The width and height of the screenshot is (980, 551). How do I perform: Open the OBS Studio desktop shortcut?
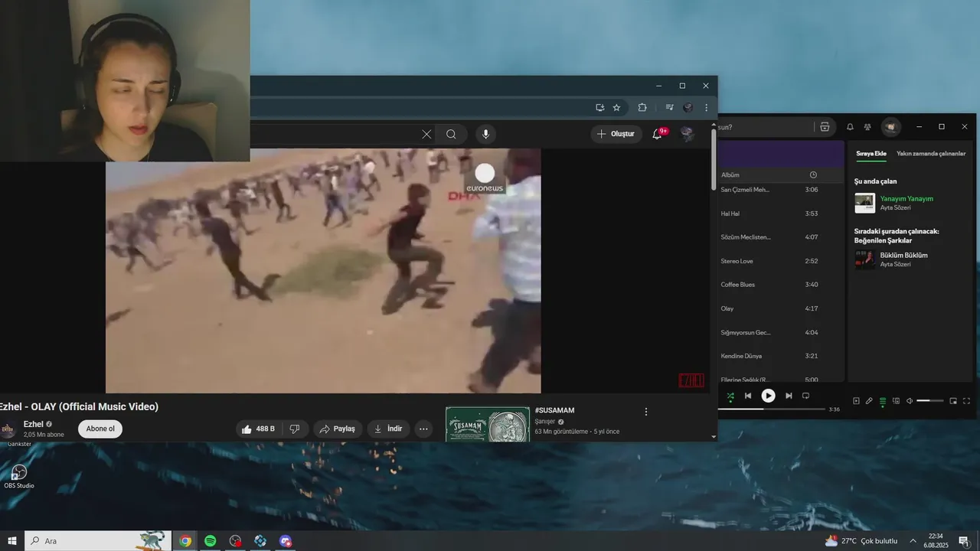(19, 476)
